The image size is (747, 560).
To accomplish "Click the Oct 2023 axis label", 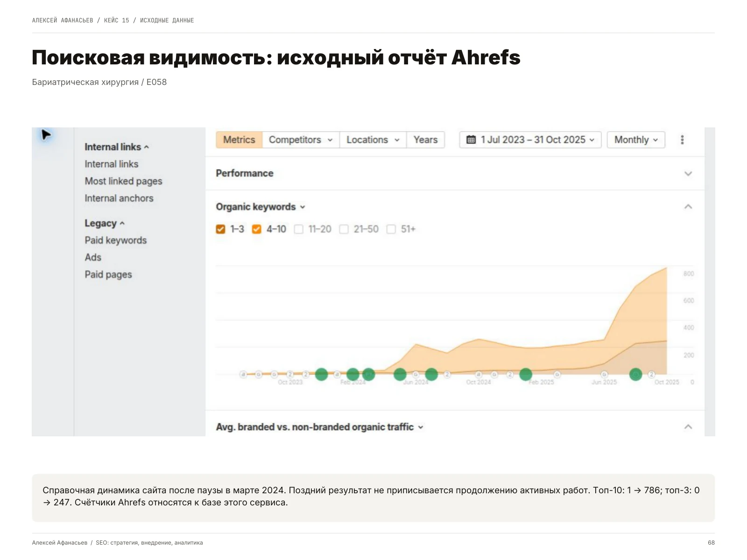I will (290, 382).
